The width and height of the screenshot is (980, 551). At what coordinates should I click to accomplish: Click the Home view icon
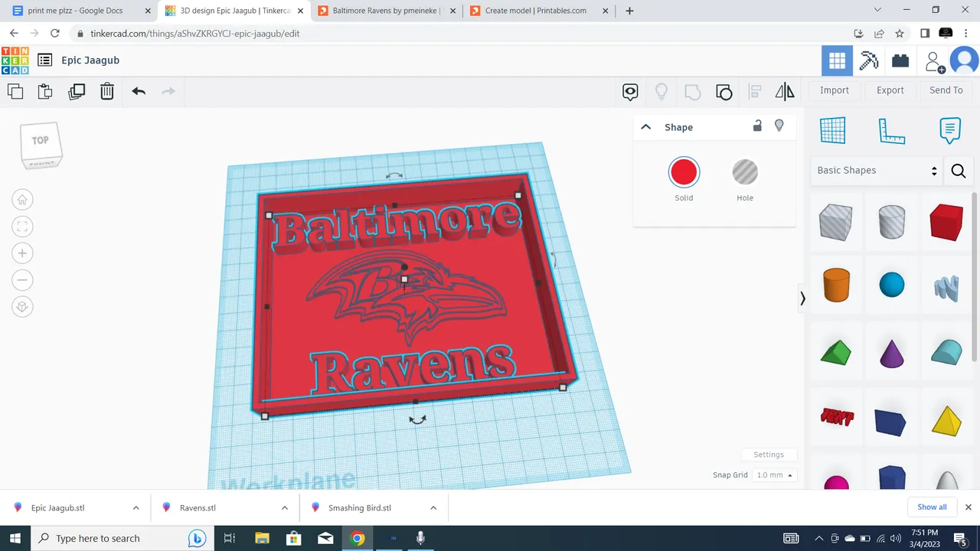[22, 199]
